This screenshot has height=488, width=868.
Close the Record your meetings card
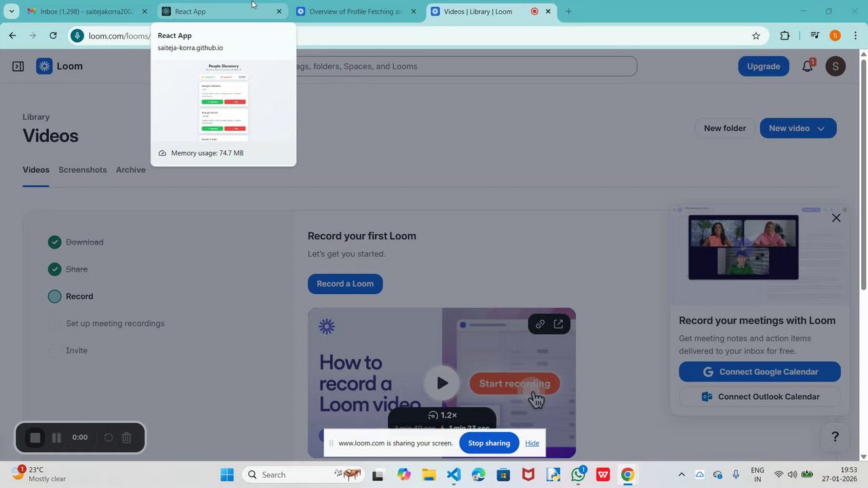(x=836, y=218)
